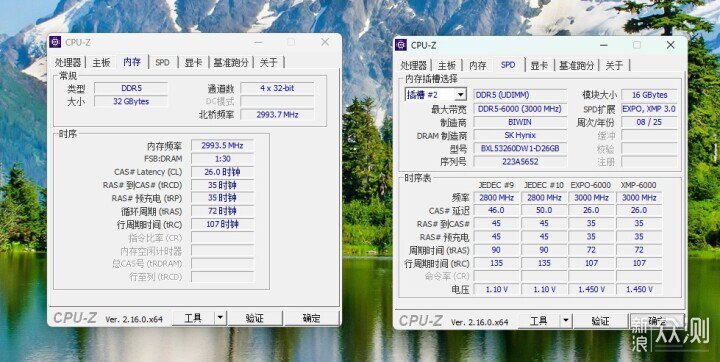Click 验证 button in left CPU-Z window
Viewport: 720px width, 362px height.
point(255,318)
